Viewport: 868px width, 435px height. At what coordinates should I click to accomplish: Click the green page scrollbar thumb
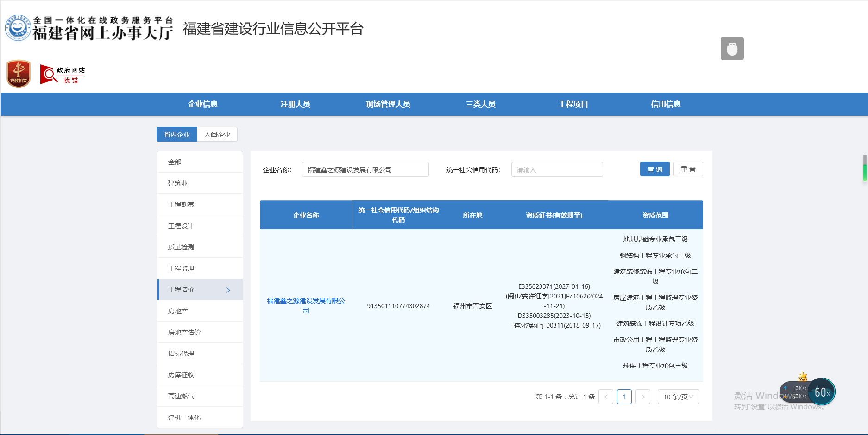[x=865, y=169]
